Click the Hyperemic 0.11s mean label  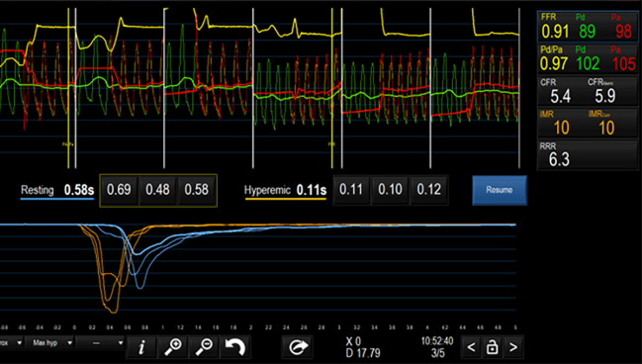[x=285, y=190]
